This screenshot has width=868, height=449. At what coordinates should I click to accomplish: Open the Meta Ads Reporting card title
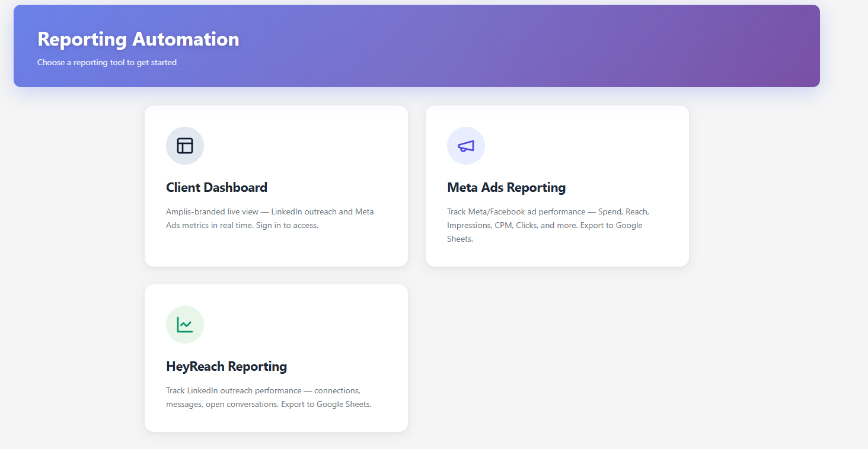pyautogui.click(x=506, y=188)
